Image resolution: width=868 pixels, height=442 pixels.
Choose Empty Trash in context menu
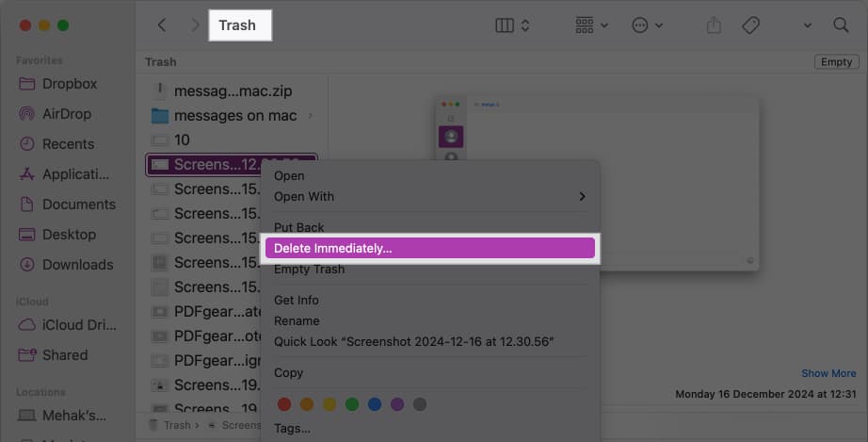point(309,270)
